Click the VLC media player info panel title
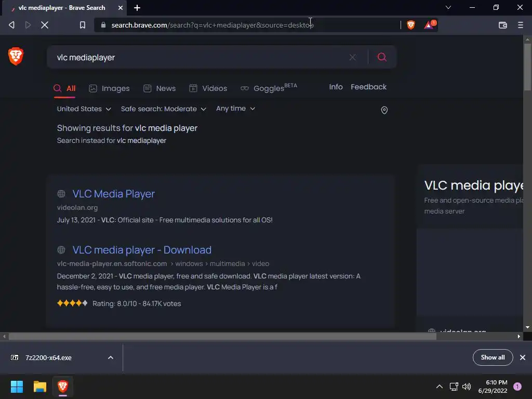 click(x=474, y=185)
